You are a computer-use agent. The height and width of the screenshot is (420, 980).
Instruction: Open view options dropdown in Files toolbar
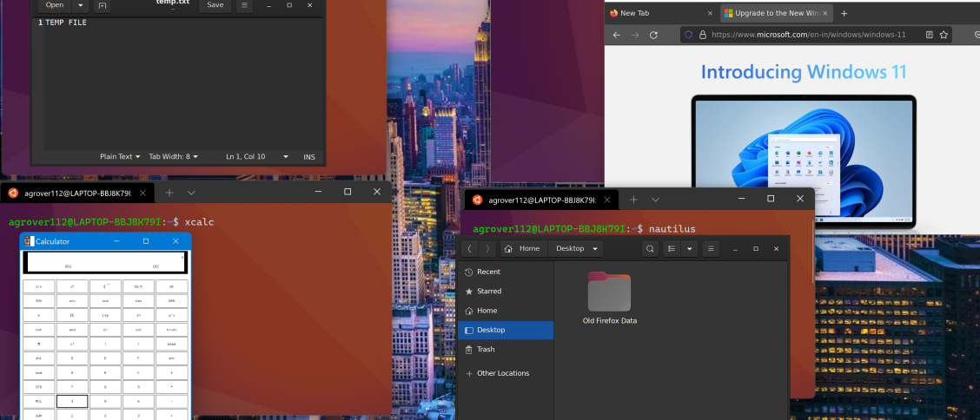click(x=689, y=248)
